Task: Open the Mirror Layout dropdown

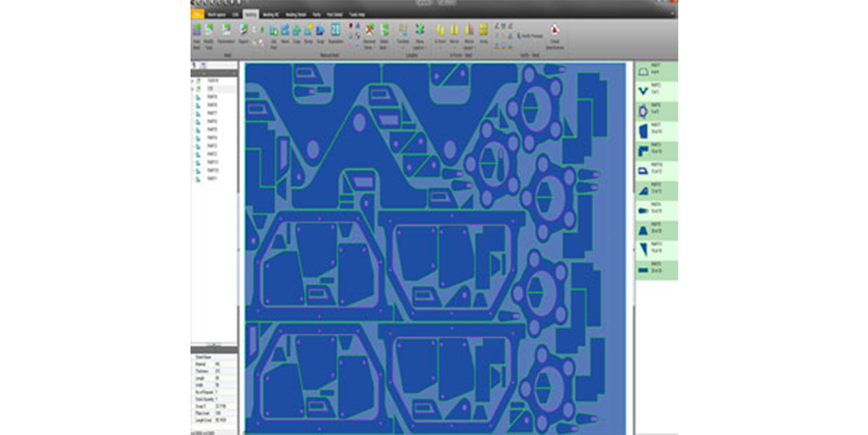Action: tap(469, 37)
